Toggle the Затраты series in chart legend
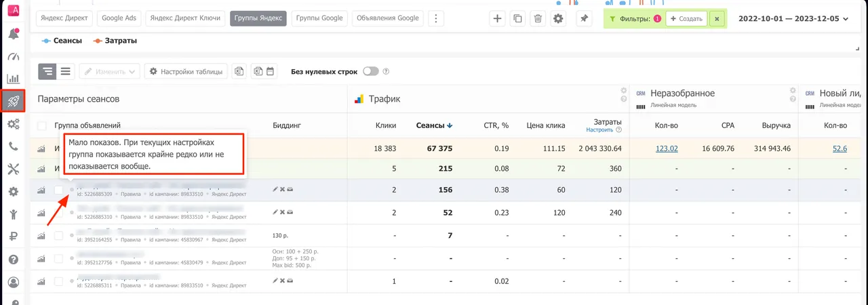The height and width of the screenshot is (305, 868). (x=115, y=41)
